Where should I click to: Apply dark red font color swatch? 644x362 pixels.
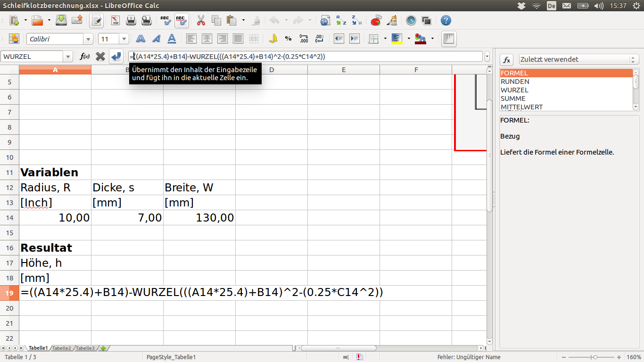421,39
